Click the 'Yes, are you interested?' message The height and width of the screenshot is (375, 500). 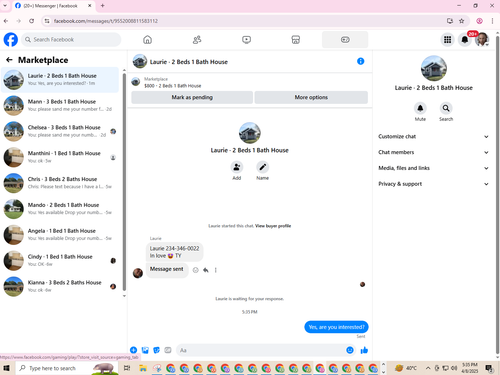(336, 327)
